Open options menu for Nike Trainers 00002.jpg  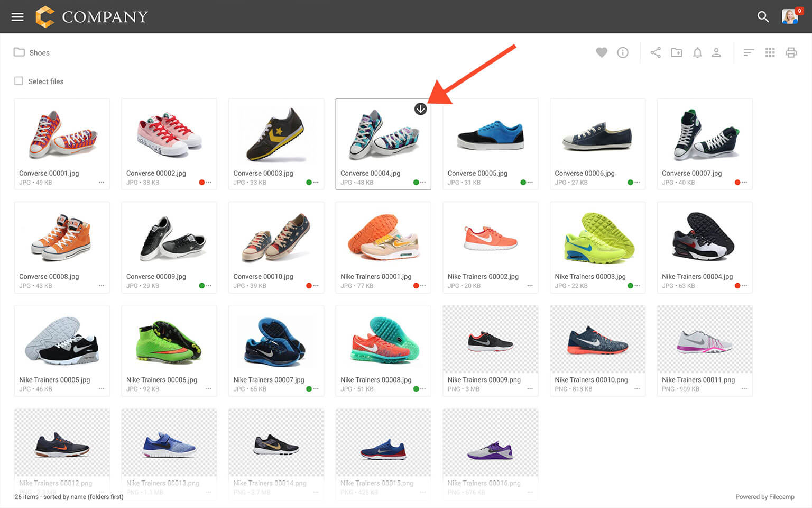click(x=530, y=286)
